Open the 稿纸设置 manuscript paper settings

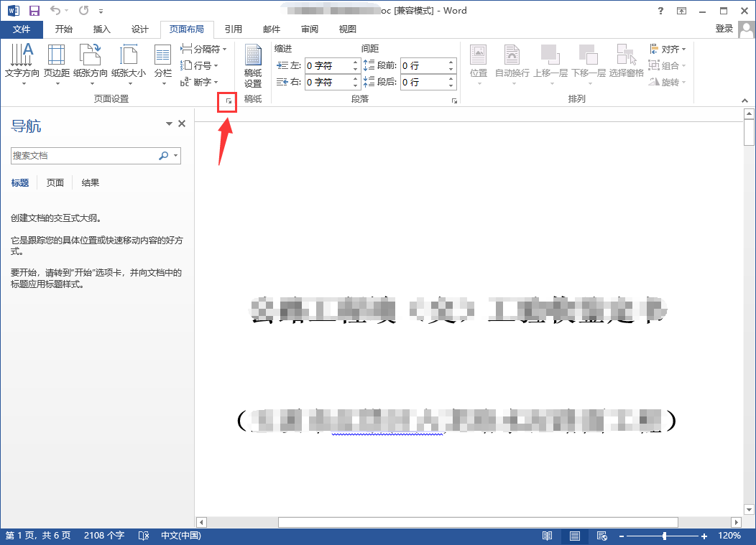253,66
